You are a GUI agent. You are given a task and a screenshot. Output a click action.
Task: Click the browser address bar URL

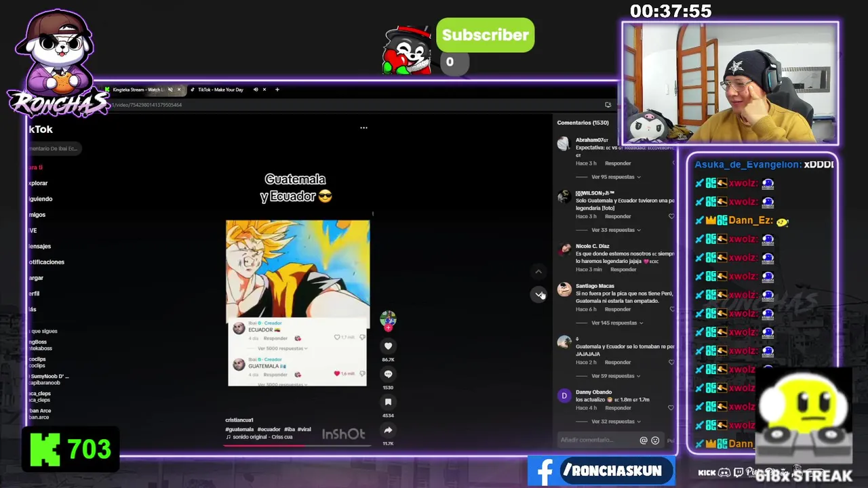pyautogui.click(x=146, y=104)
